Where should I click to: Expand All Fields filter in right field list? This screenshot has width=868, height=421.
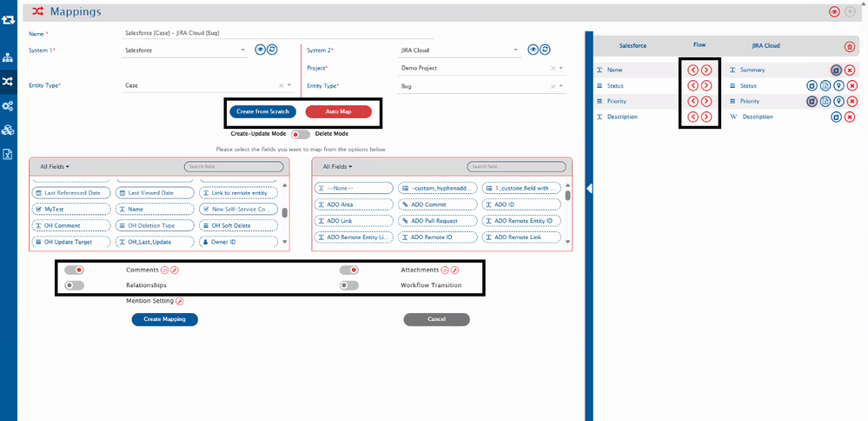[x=337, y=166]
